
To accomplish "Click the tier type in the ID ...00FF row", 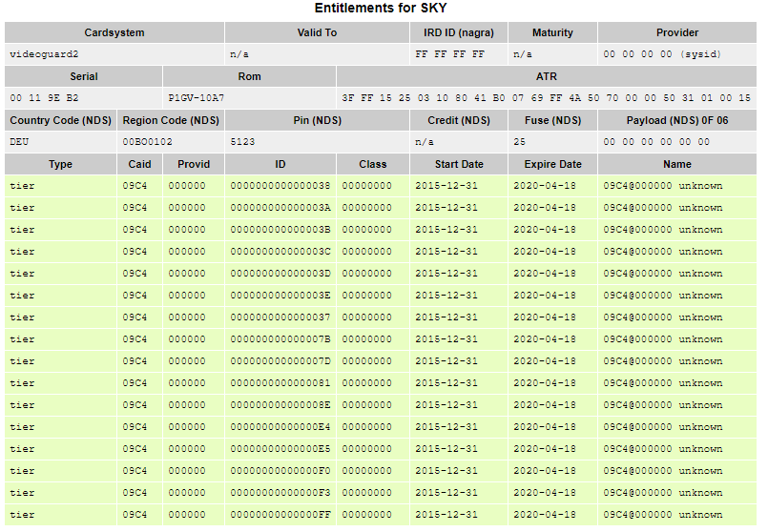I will [x=22, y=515].
